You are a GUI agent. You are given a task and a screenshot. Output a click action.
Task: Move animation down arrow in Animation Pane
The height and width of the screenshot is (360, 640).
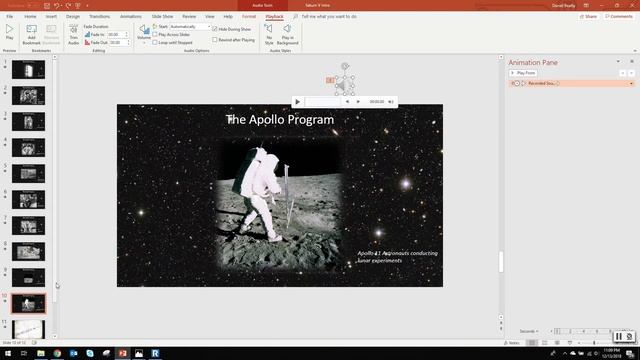[631, 73]
